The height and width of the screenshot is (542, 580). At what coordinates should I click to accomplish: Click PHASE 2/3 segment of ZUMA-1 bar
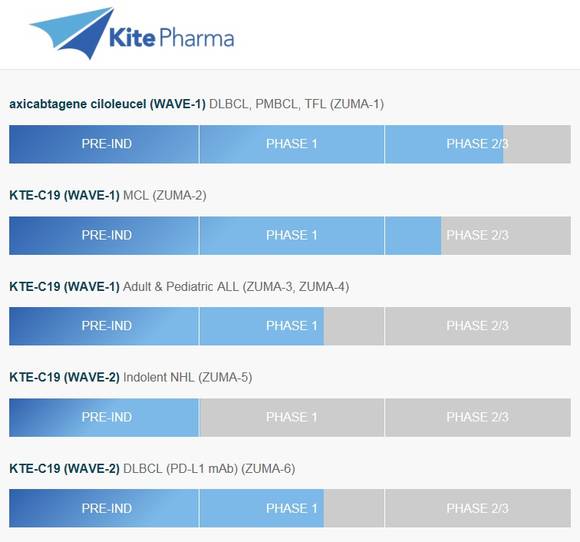(478, 144)
